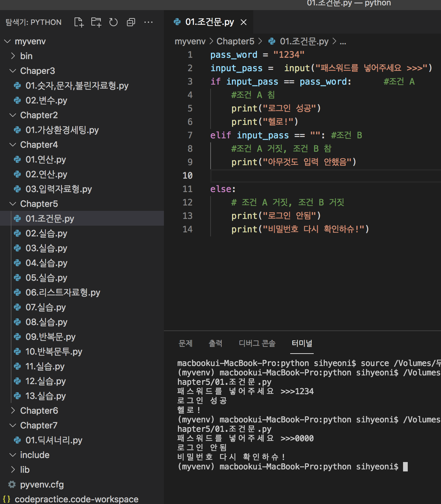
Task: Place cursor on empty line 10
Action: 325,176
